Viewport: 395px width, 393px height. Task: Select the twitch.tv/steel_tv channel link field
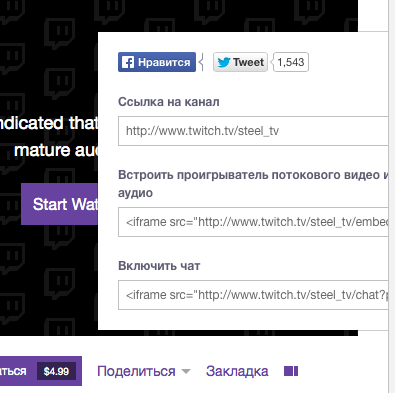tap(253, 131)
